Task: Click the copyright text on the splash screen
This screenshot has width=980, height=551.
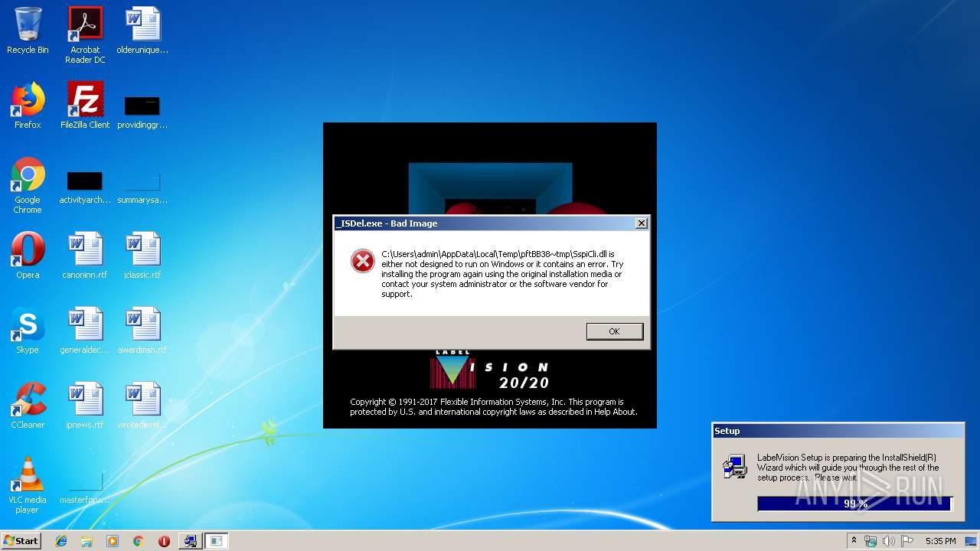Action: tap(494, 406)
